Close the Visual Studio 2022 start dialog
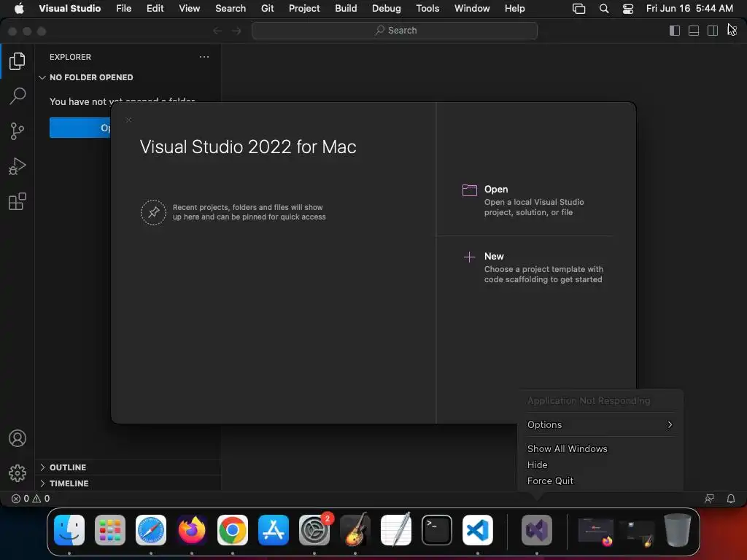 tap(128, 120)
